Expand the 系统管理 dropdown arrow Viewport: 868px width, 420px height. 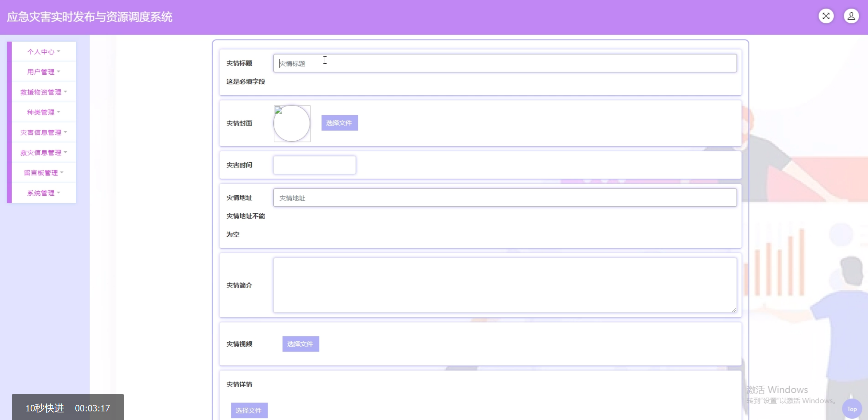(59, 193)
